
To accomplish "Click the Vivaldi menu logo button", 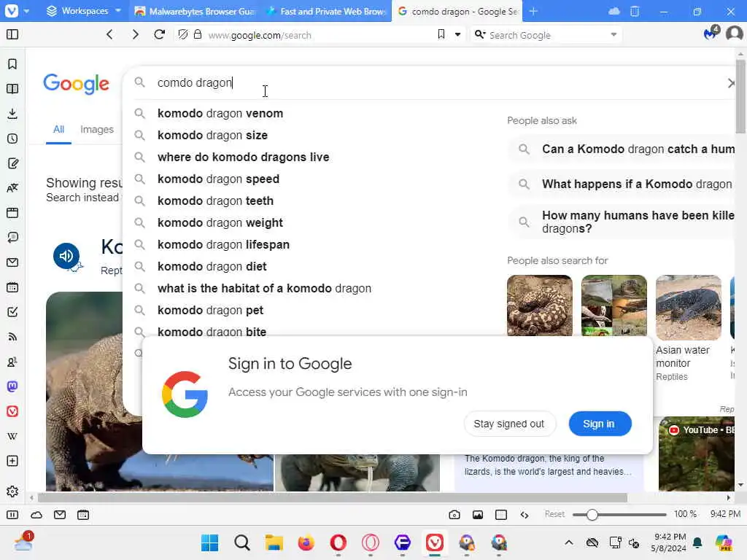I will click(12, 10).
